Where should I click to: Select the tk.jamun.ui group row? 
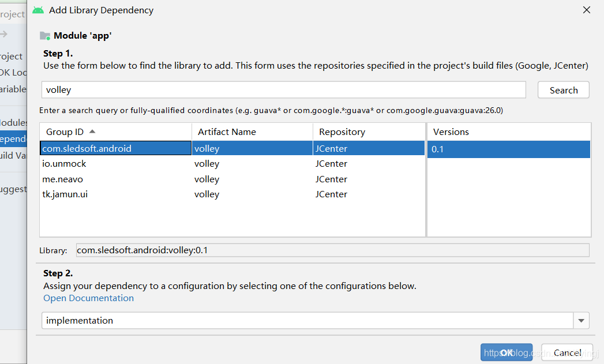pos(232,194)
